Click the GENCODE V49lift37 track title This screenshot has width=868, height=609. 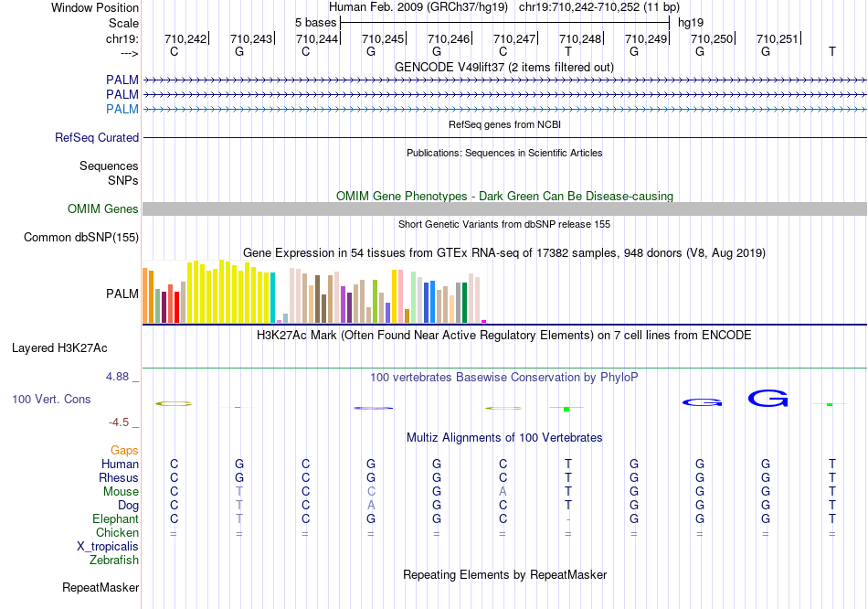[x=504, y=67]
